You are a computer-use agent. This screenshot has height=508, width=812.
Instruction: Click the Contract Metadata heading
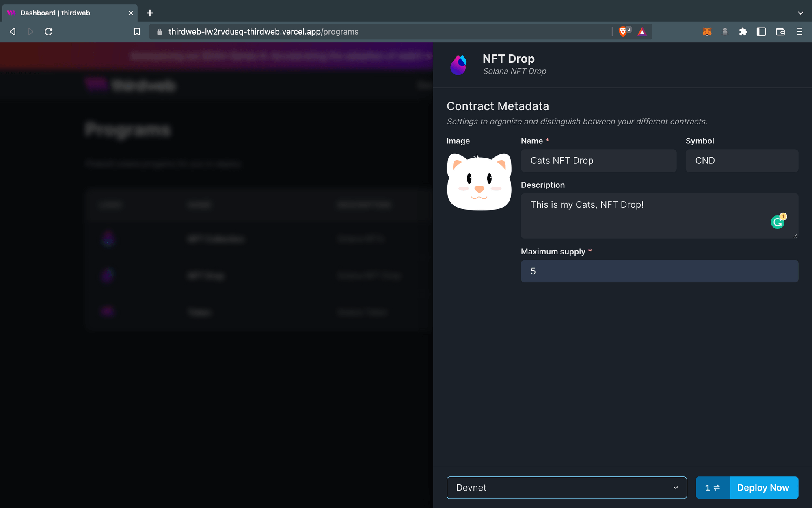[x=498, y=106]
